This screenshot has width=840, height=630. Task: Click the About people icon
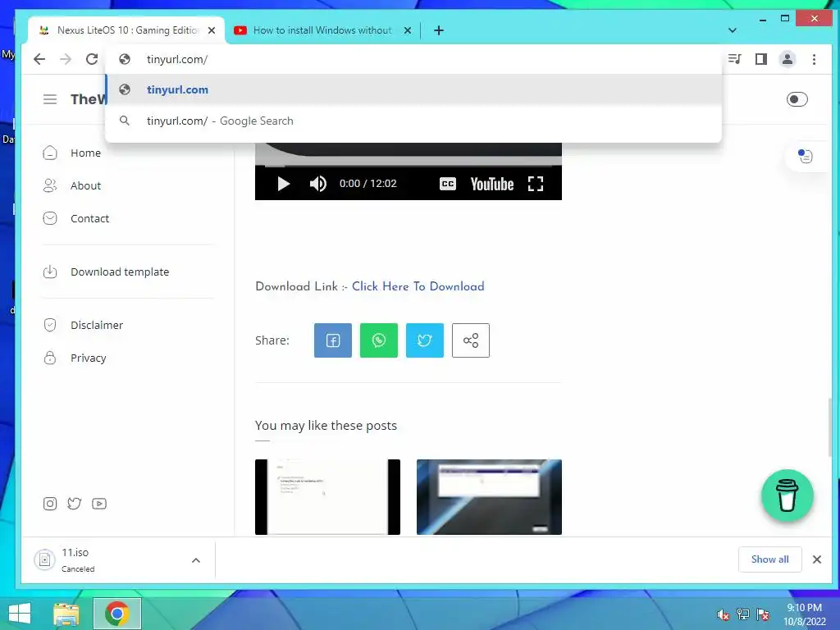[x=50, y=186]
